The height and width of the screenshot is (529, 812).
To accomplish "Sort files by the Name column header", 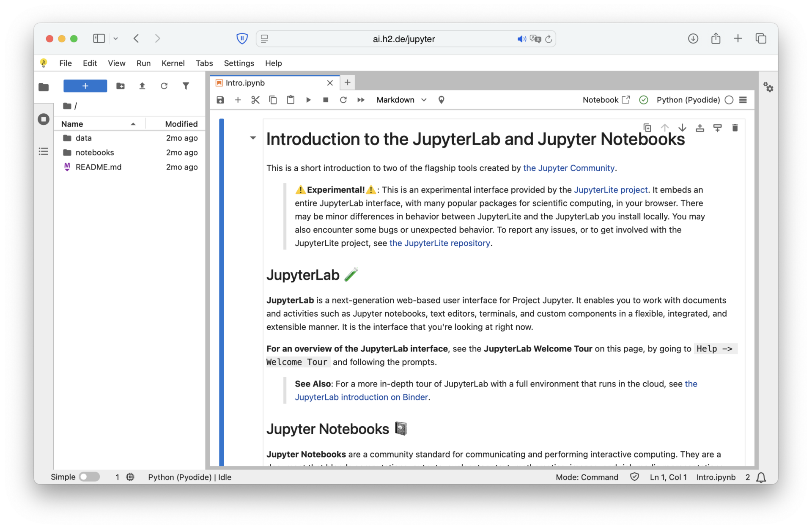I will [72, 124].
